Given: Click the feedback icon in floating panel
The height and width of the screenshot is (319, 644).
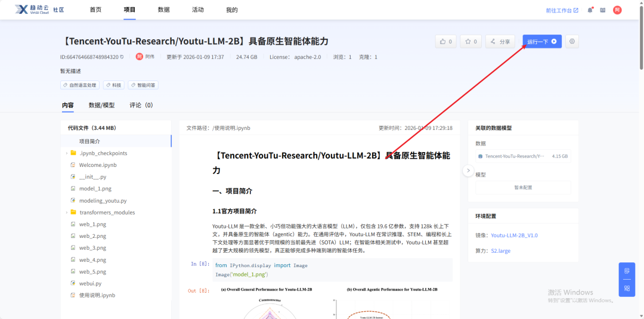Looking at the screenshot, I should (x=627, y=271).
